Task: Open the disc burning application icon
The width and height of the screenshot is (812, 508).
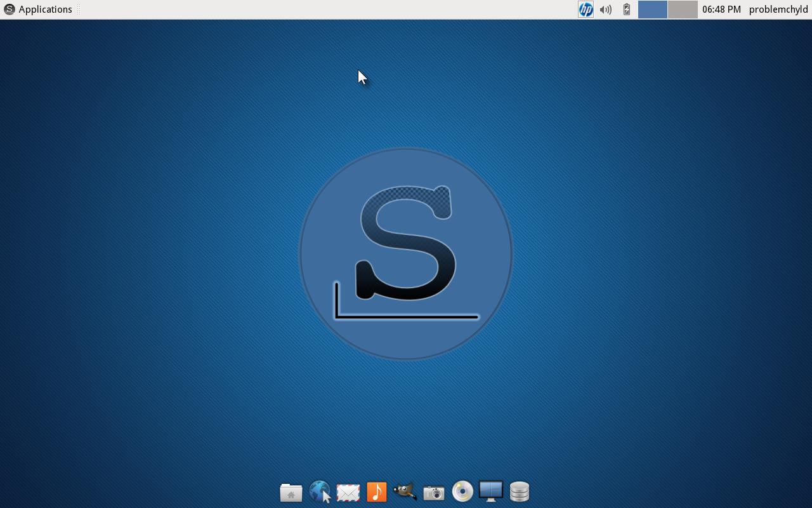Action: pos(462,492)
